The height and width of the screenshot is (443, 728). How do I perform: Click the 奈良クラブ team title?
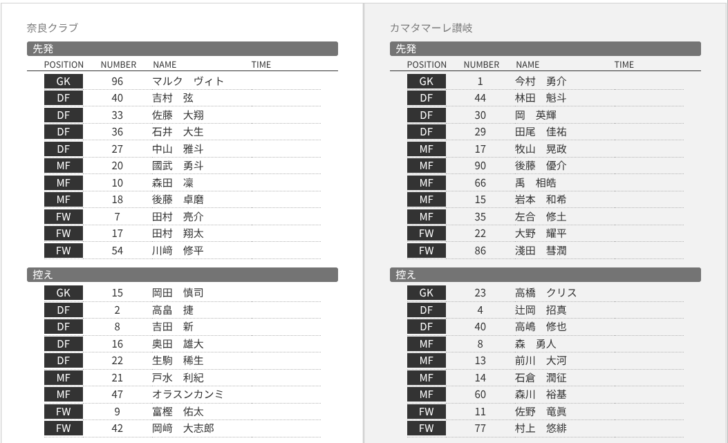[x=53, y=28]
